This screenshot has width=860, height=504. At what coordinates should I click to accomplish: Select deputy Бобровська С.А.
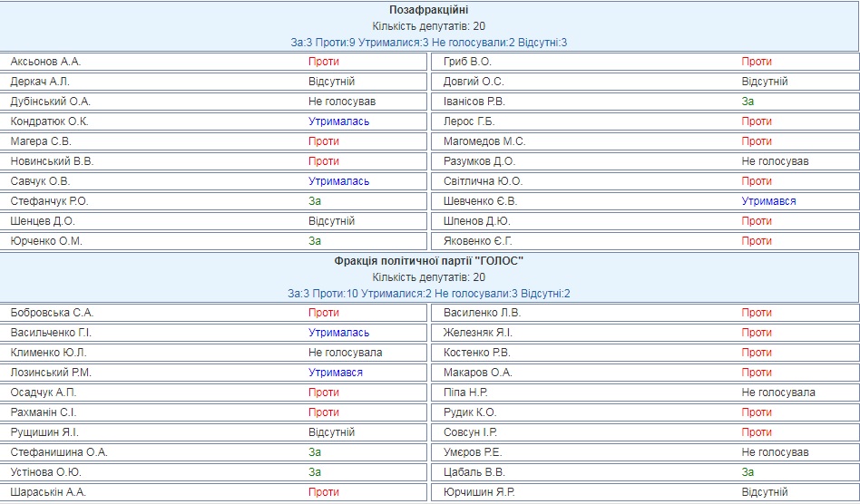(x=52, y=313)
